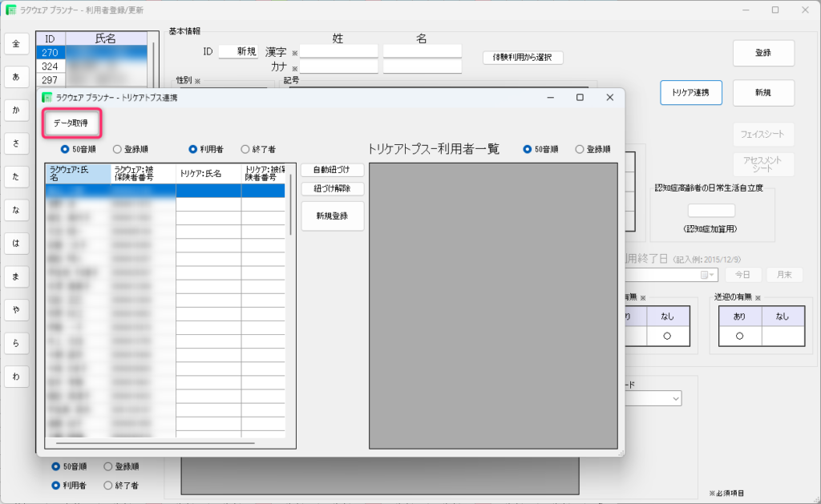
Task: Click 漢字 姓 input field
Action: tap(339, 50)
